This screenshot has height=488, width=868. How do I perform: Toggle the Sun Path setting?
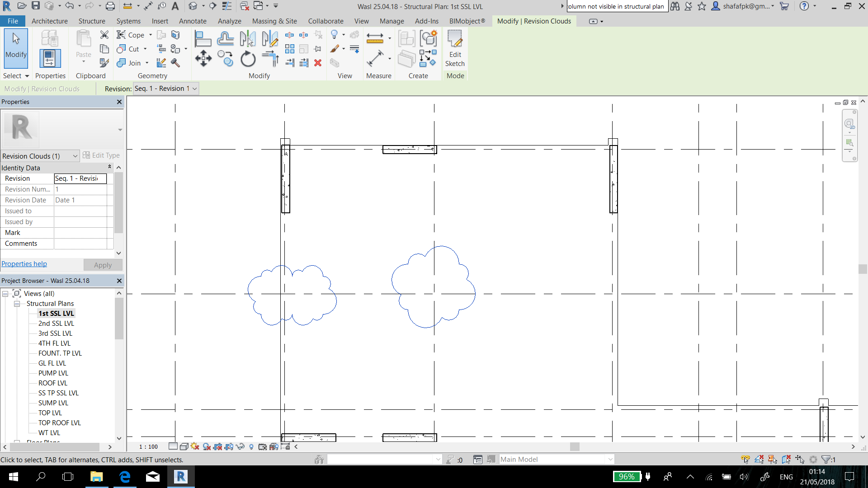click(195, 446)
